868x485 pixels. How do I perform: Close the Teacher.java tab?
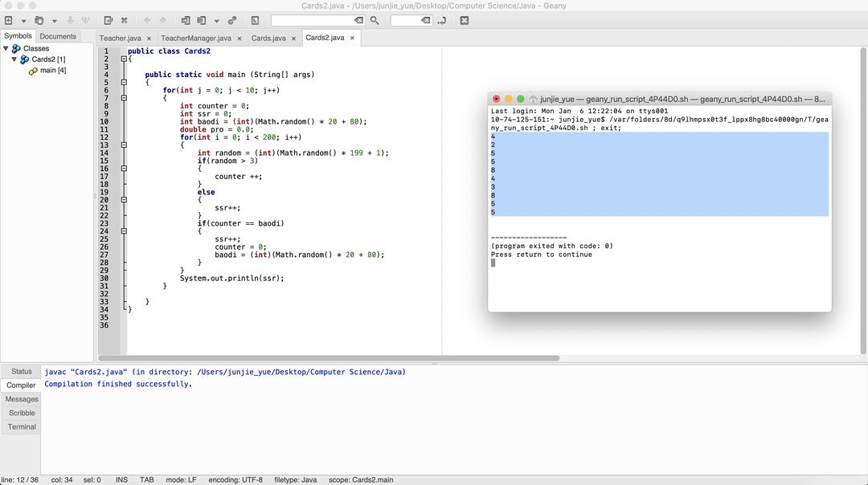click(x=149, y=39)
